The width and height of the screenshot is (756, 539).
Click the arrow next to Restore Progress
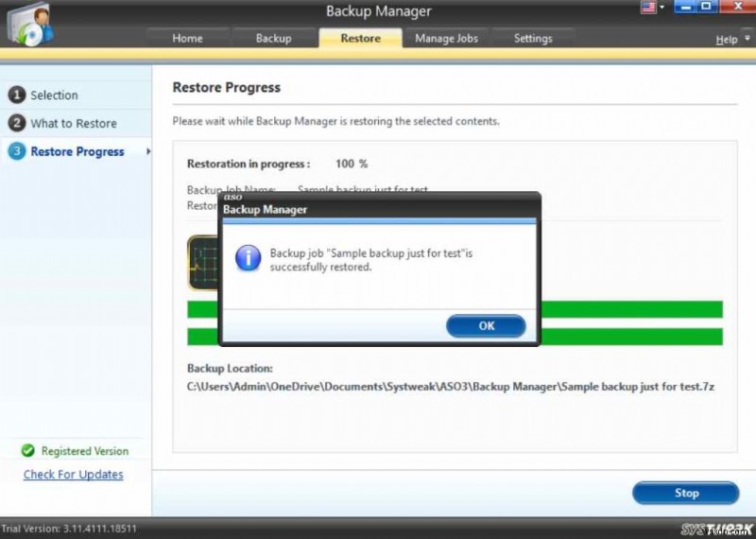pos(148,151)
